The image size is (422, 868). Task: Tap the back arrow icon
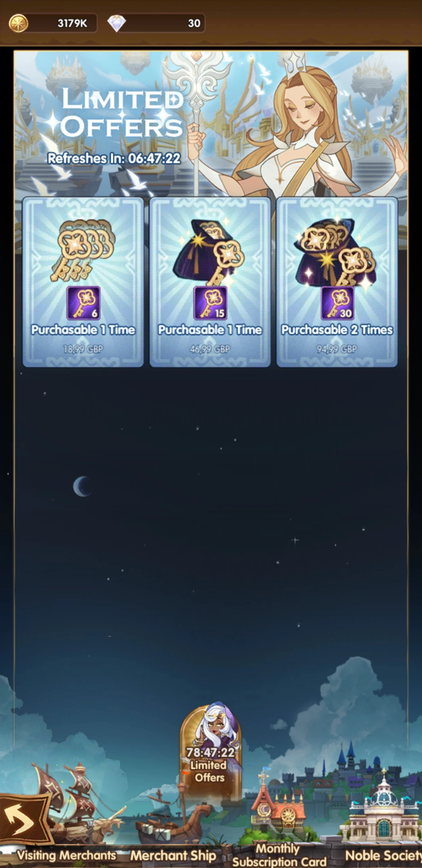(20, 820)
